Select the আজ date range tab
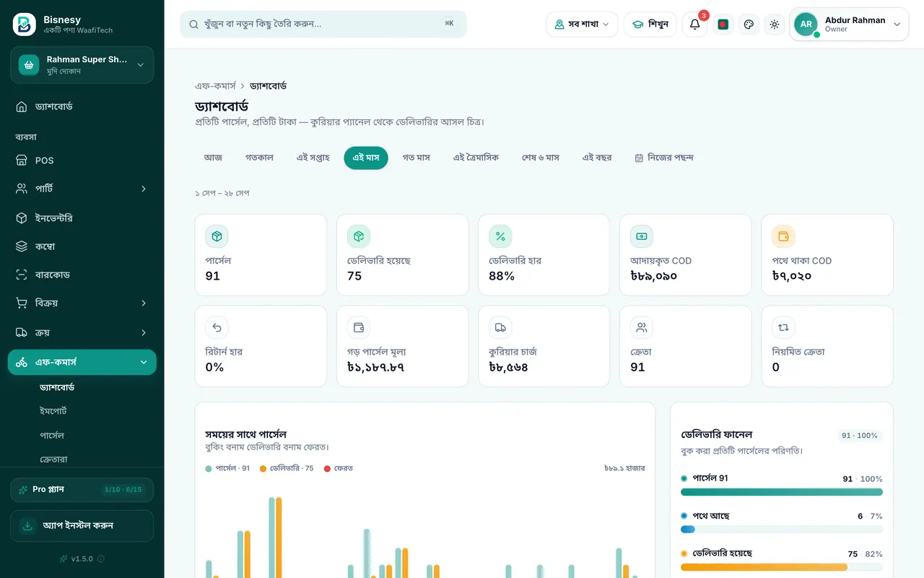This screenshot has width=924, height=578. coord(213,158)
